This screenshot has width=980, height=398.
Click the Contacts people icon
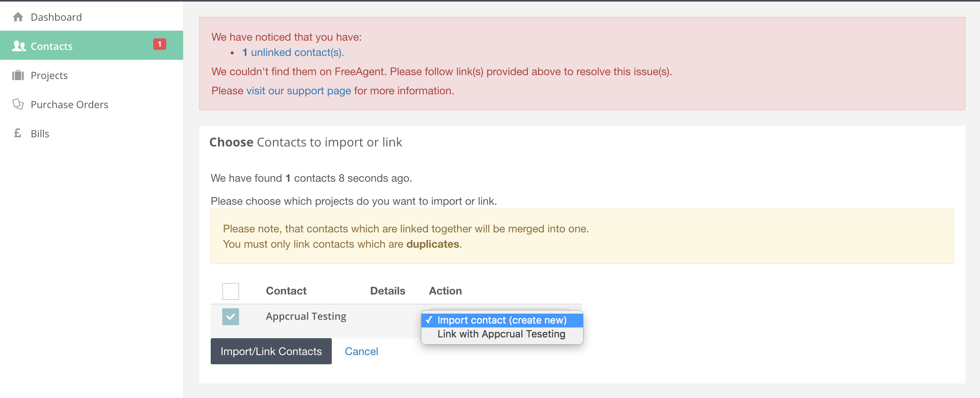click(x=19, y=46)
